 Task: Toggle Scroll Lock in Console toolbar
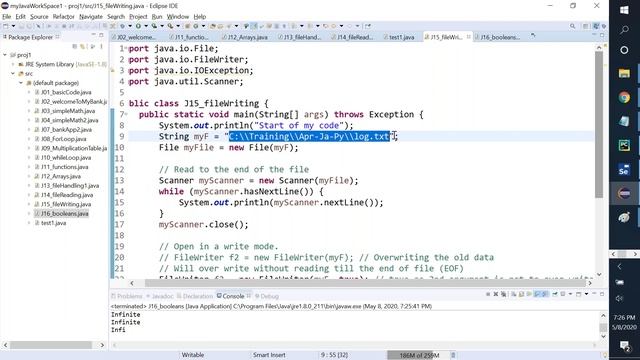[521, 294]
